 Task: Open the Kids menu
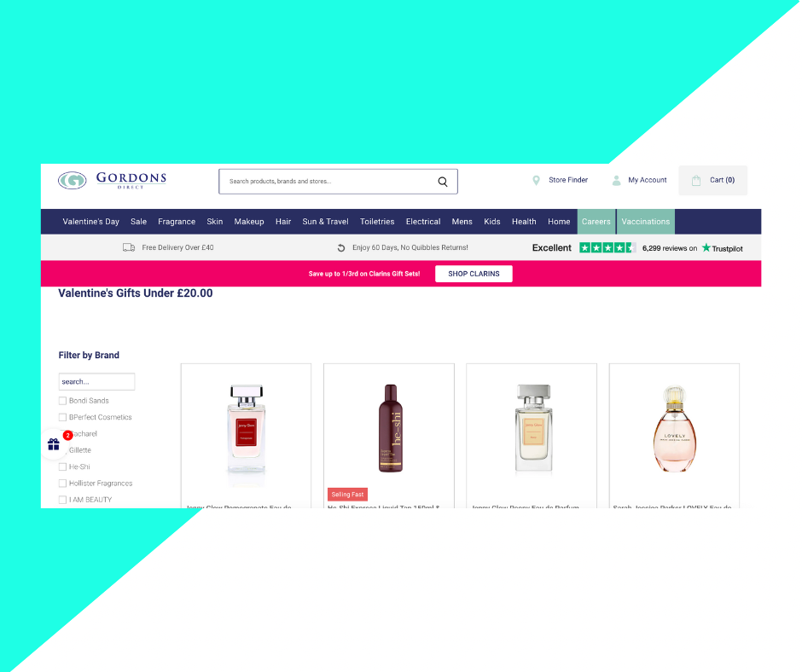coord(492,222)
